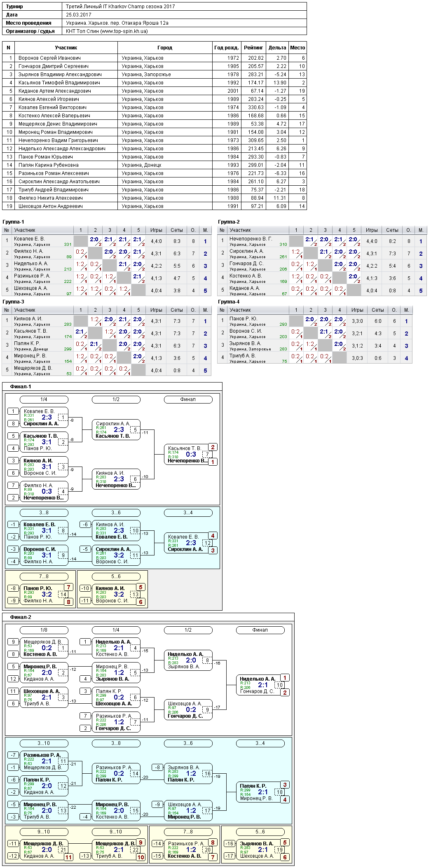
Task: Click the place 1 badge next to Нечепоренко
Action: (x=213, y=462)
